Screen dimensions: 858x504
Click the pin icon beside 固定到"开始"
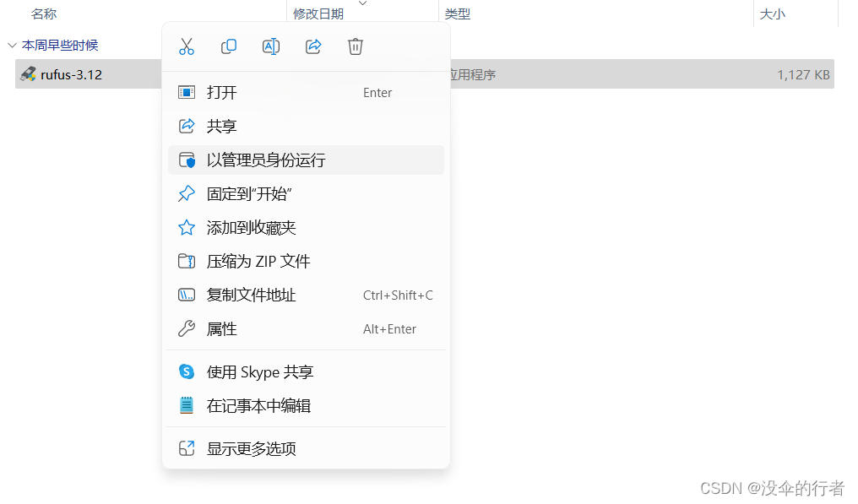187,193
